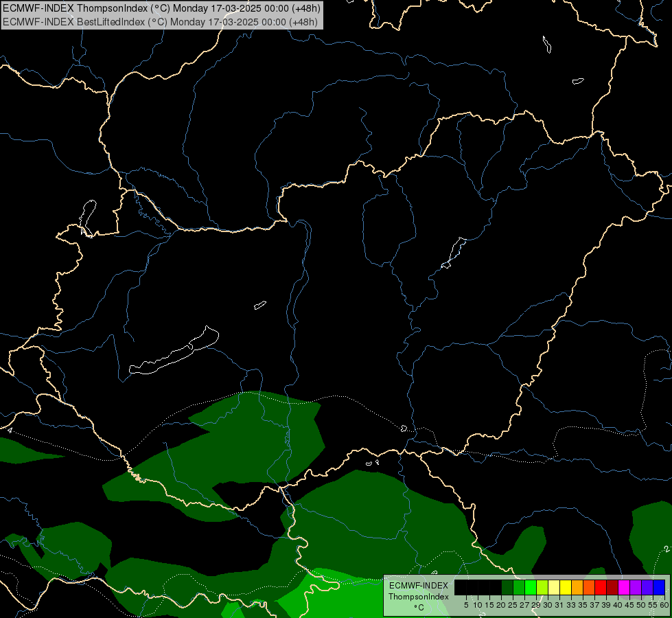Click the BestLiftedIndex title line at top
This screenshot has height=618, width=672.
tap(161, 22)
